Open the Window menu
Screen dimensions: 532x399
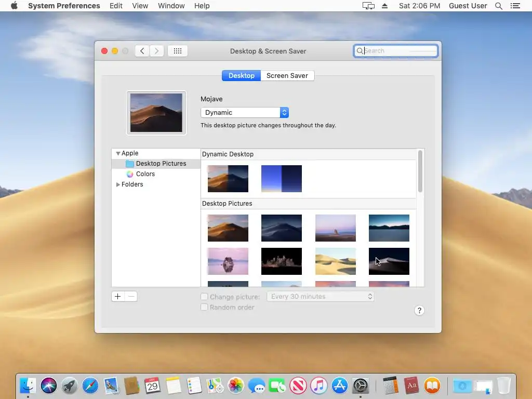tap(171, 6)
